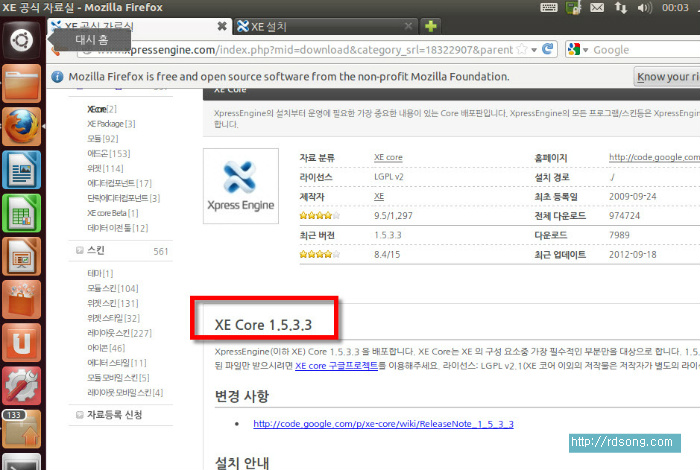Open the Google search engine selector

click(x=578, y=50)
